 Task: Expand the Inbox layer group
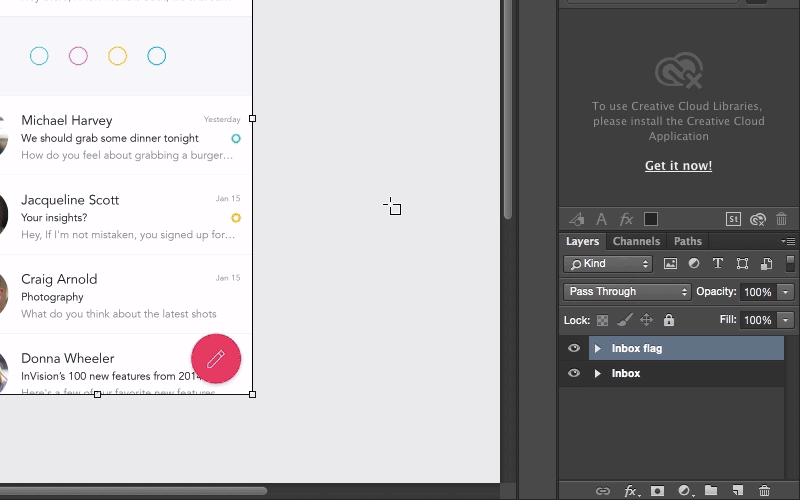pyautogui.click(x=597, y=373)
